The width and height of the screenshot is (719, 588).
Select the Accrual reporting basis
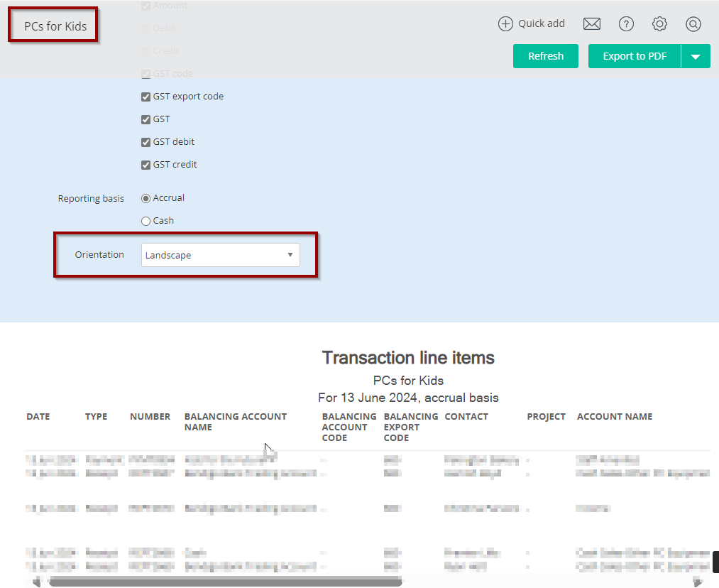[146, 198]
